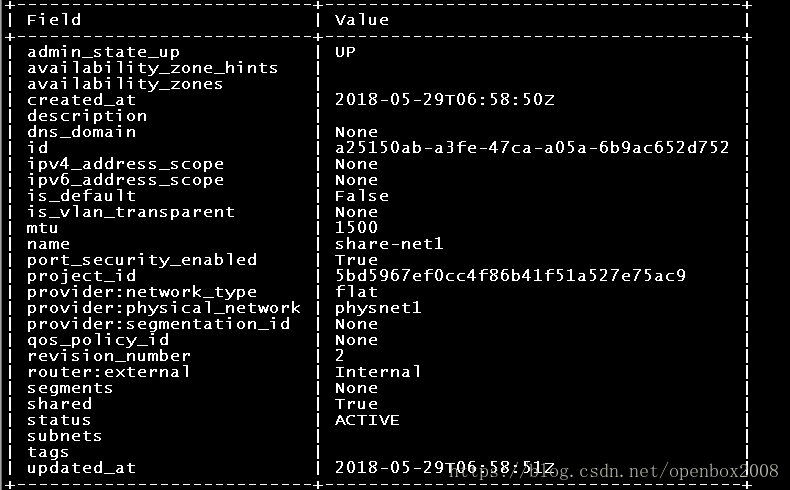The height and width of the screenshot is (490, 790).
Task: Click the port_security_enabled field name
Action: pos(142,260)
